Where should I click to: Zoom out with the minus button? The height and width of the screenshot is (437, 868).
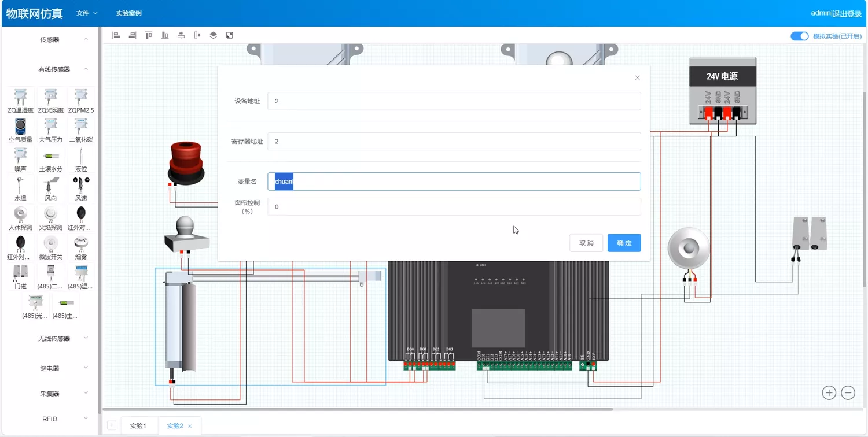click(x=848, y=393)
